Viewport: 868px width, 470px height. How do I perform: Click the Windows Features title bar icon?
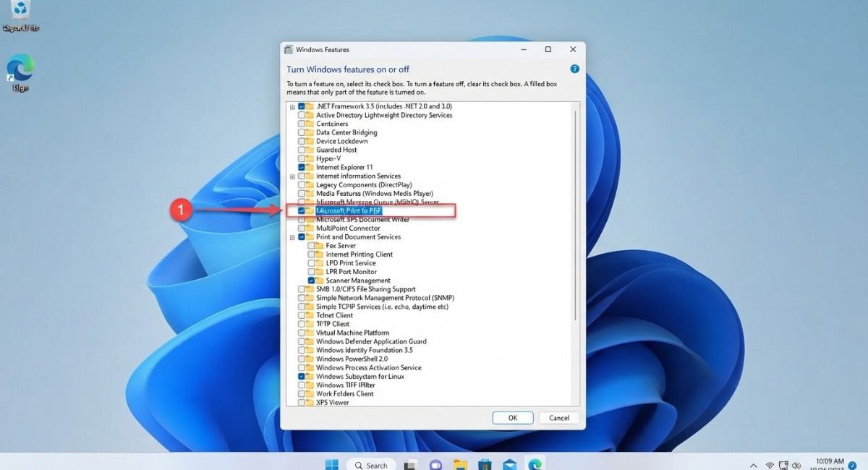[x=289, y=50]
